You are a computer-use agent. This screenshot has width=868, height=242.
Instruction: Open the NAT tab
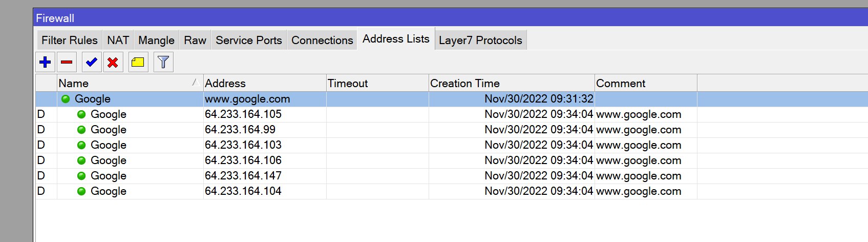coord(118,40)
